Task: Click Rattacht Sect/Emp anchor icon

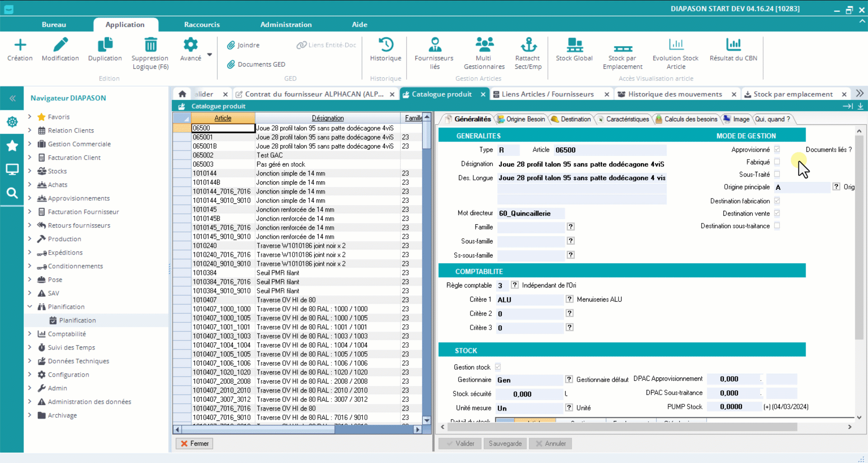Action: [528, 45]
